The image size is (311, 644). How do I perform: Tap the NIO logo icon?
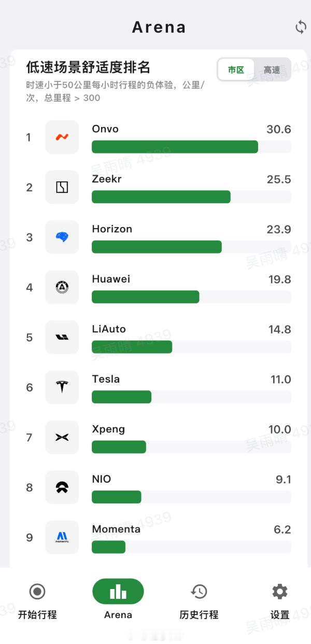62,487
